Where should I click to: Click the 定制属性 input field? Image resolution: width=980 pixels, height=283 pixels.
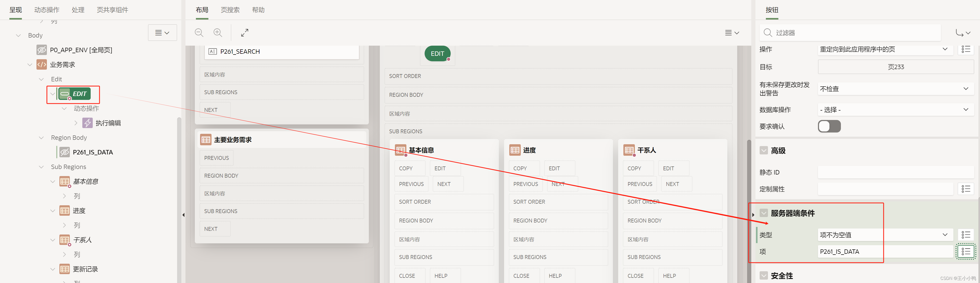click(x=885, y=189)
